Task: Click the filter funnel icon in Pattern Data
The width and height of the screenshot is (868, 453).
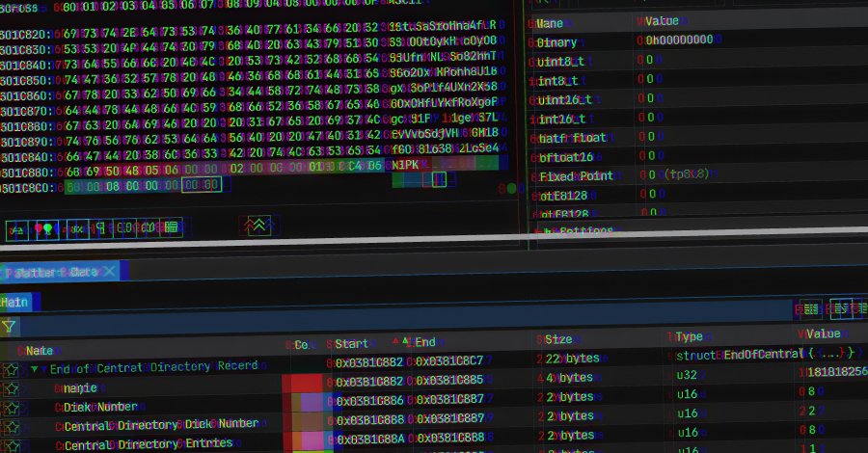Action: [10, 327]
